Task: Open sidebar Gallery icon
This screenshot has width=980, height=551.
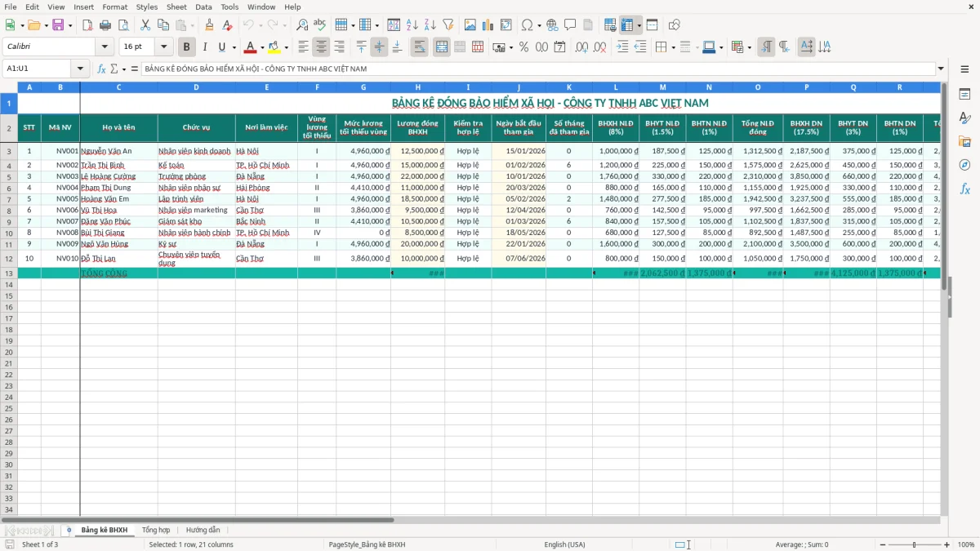Action: pos(964,142)
